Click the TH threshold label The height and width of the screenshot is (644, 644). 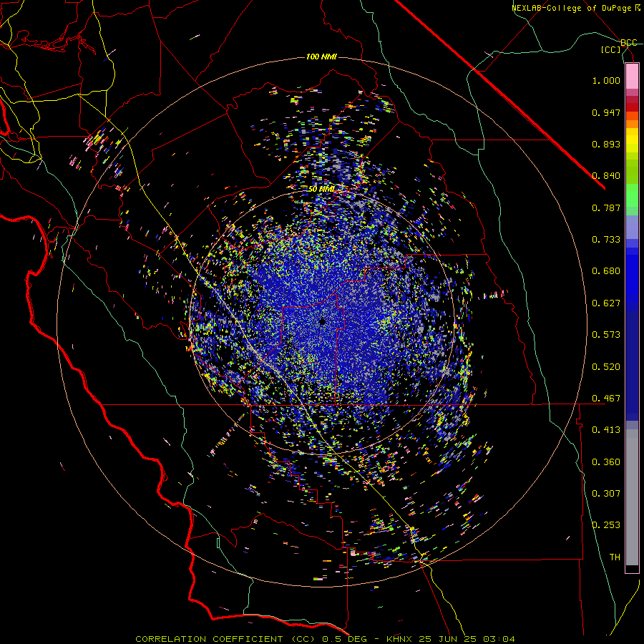[615, 557]
